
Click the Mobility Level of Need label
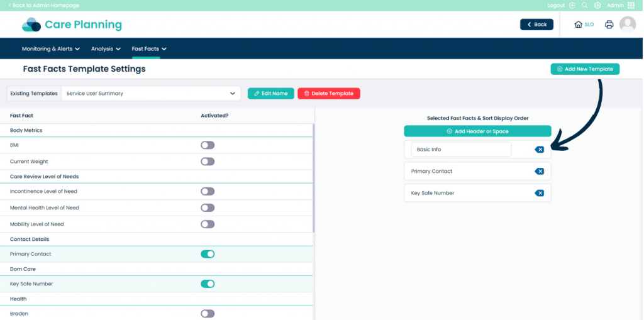[37, 224]
